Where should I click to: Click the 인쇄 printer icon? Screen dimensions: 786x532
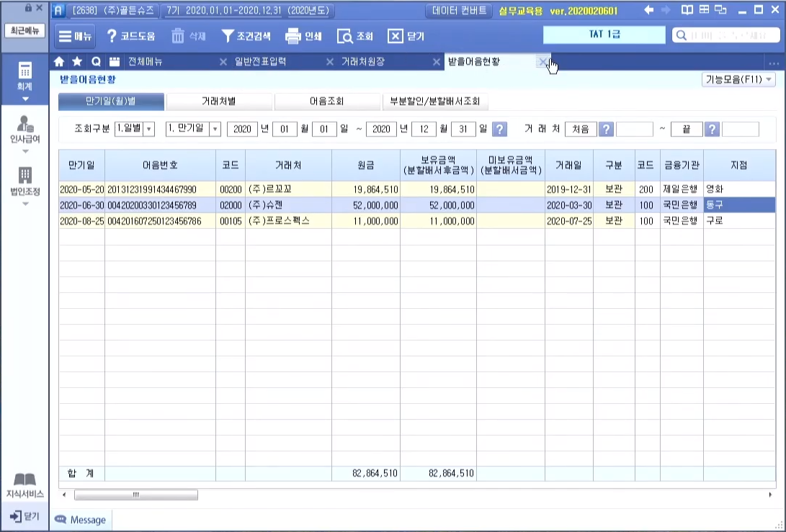(x=292, y=37)
